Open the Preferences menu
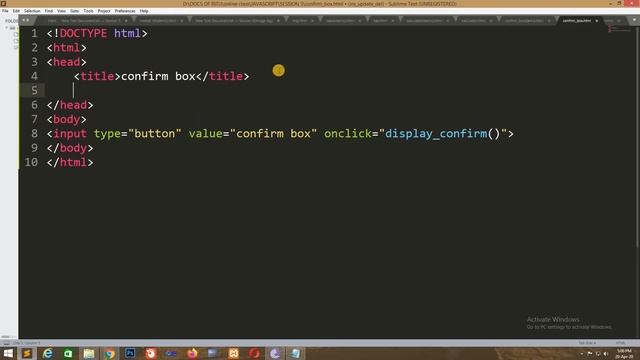This screenshot has height=360, width=640. tap(125, 11)
